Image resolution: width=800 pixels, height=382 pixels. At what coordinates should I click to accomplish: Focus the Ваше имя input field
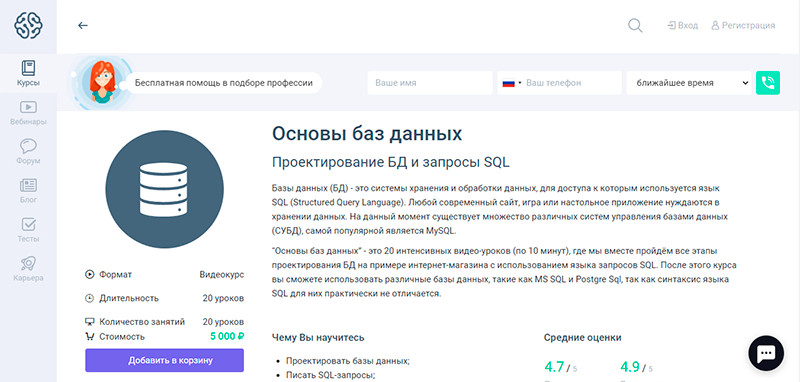(430, 83)
